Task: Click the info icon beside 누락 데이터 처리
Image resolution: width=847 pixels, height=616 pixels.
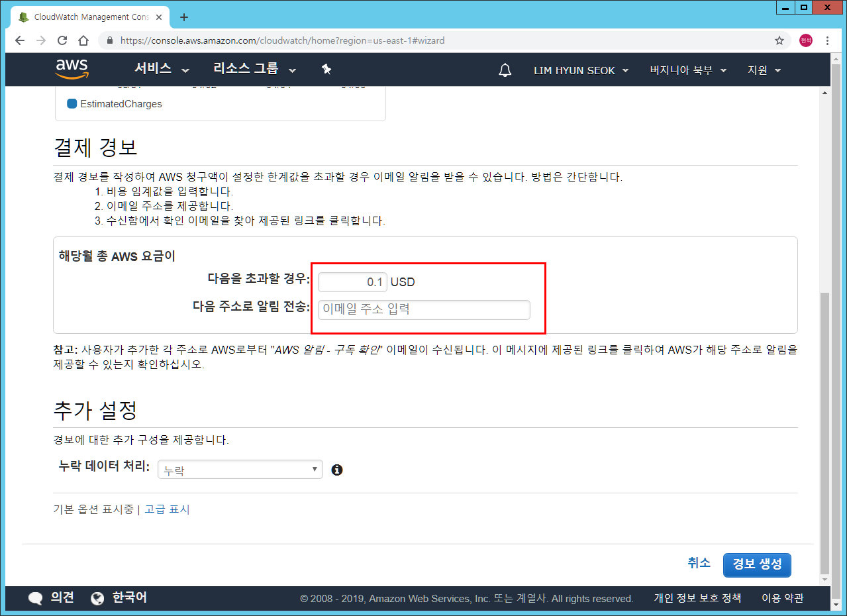Action: 337,470
